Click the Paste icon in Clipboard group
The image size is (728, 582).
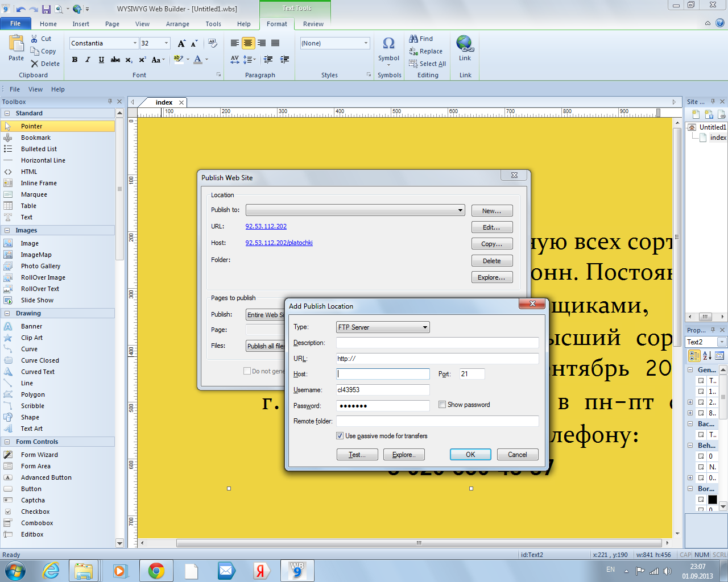[x=16, y=43]
